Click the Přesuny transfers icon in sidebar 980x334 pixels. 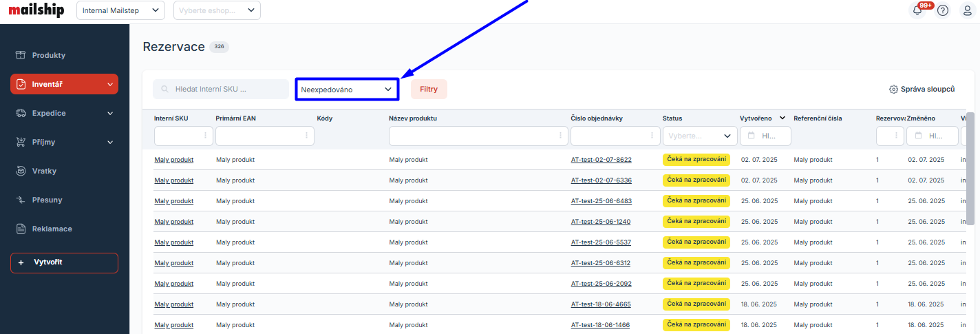tap(21, 200)
